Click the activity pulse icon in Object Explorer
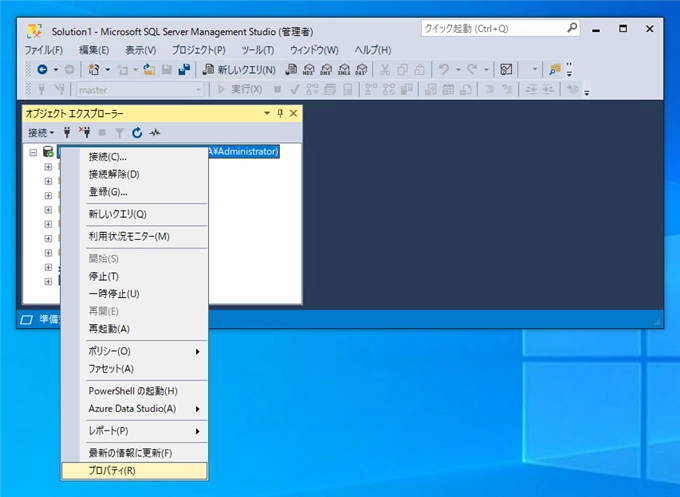 pyautogui.click(x=155, y=133)
